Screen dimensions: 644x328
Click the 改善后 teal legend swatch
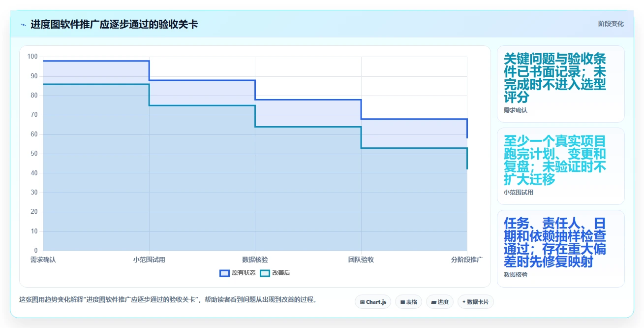(x=265, y=273)
